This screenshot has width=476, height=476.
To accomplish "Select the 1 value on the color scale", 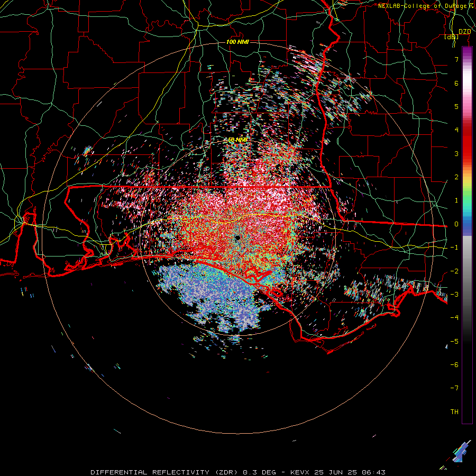I will tap(456, 200).
